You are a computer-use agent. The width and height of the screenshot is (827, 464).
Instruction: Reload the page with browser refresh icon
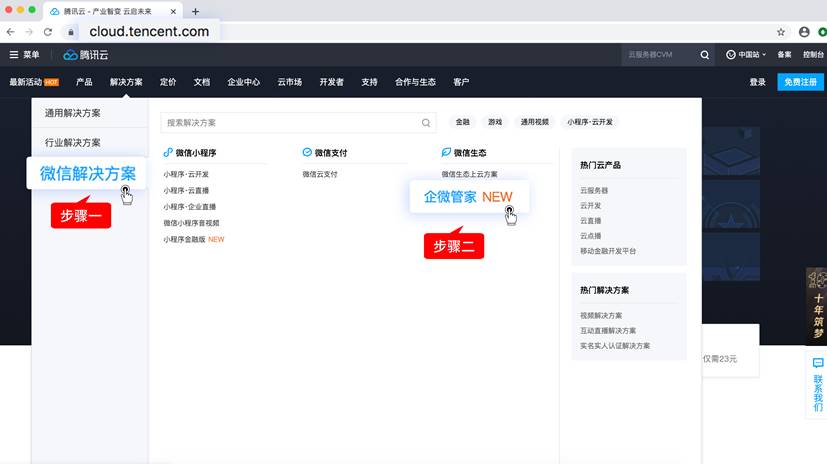coord(47,32)
